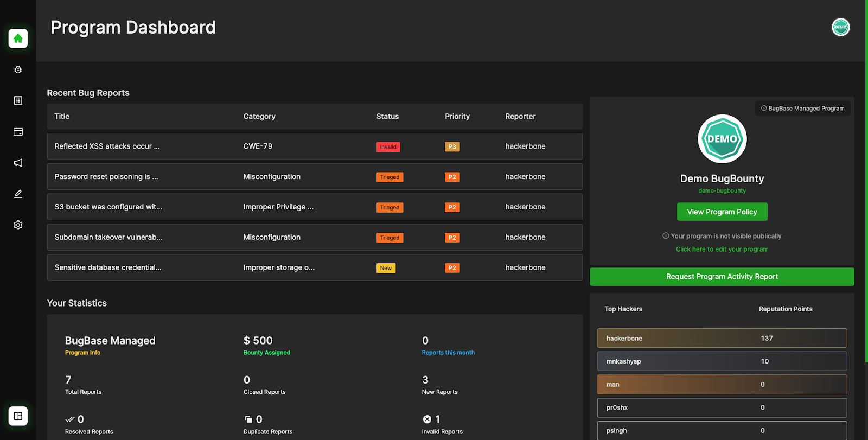Request Program Activity Report
The height and width of the screenshot is (440, 868).
(722, 277)
